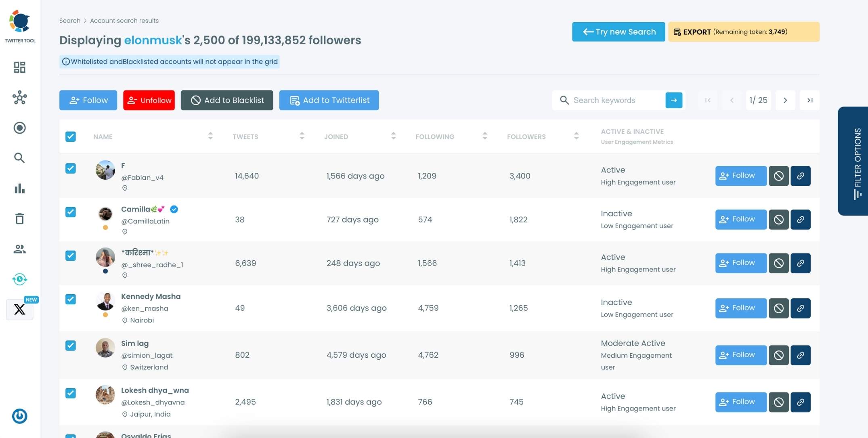This screenshot has width=868, height=438.
Task: Go to the next results page
Action: (x=785, y=100)
